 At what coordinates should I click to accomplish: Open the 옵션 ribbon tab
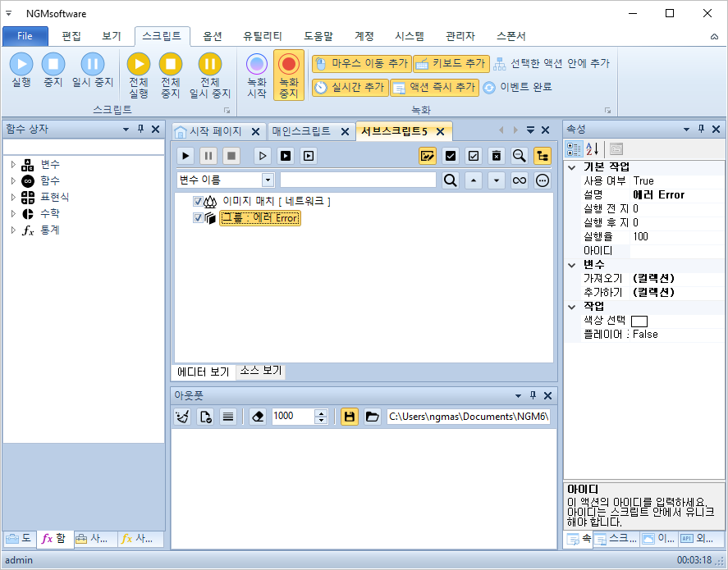(213, 36)
